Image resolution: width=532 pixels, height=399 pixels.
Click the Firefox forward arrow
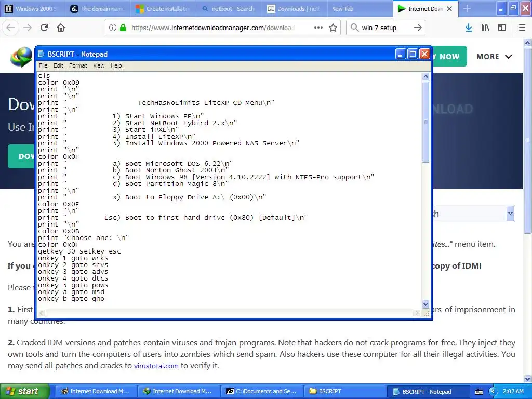pyautogui.click(x=28, y=28)
